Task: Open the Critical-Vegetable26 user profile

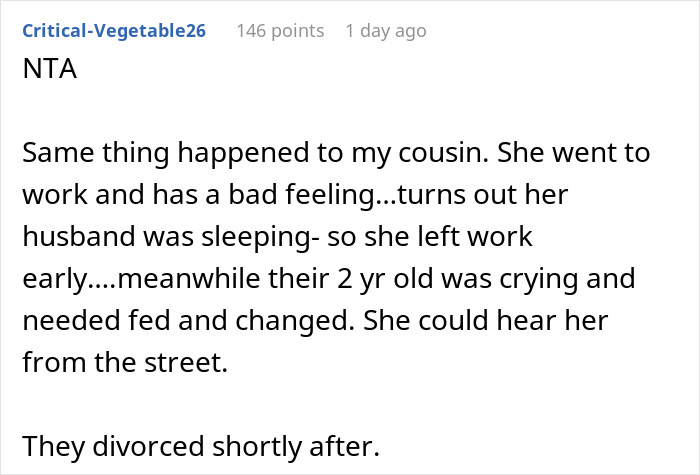Action: [112, 31]
